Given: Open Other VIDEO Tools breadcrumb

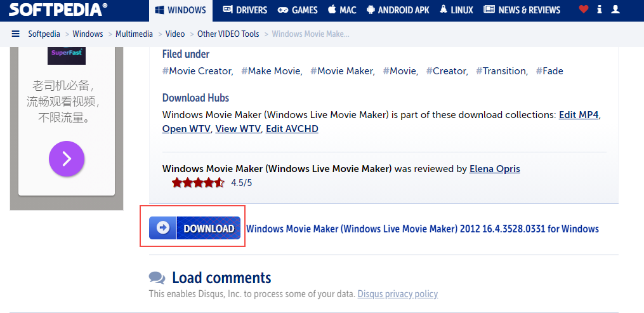Looking at the screenshot, I should 228,34.
